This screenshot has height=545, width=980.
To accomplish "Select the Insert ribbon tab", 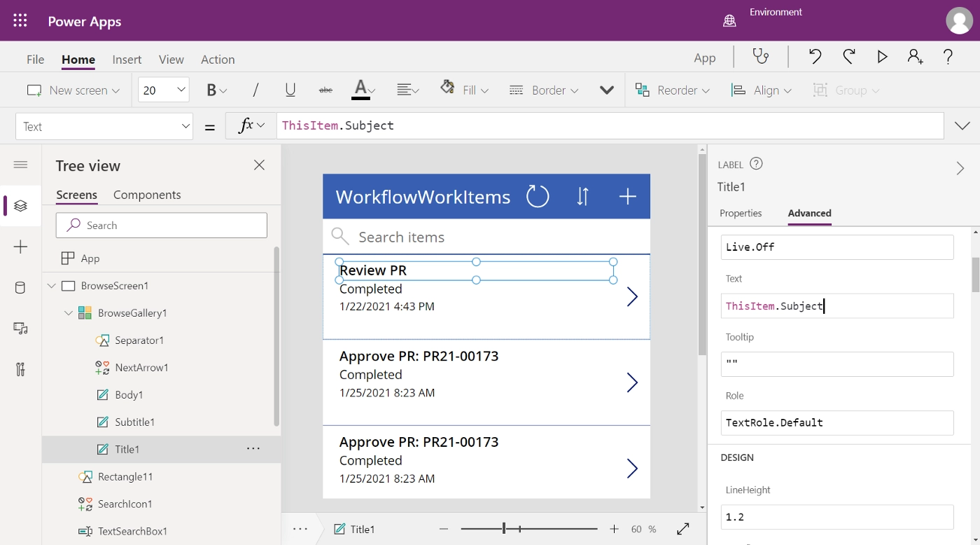I will 127,60.
